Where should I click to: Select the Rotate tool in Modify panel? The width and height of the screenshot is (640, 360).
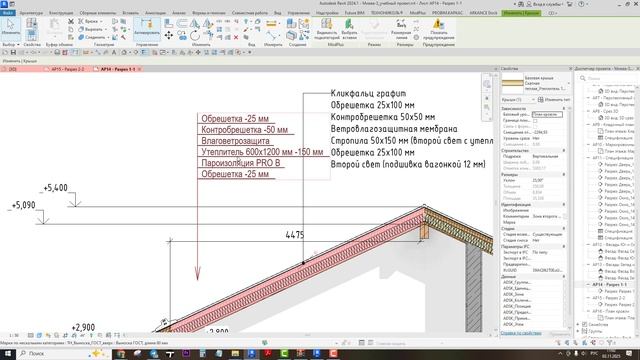(195, 36)
